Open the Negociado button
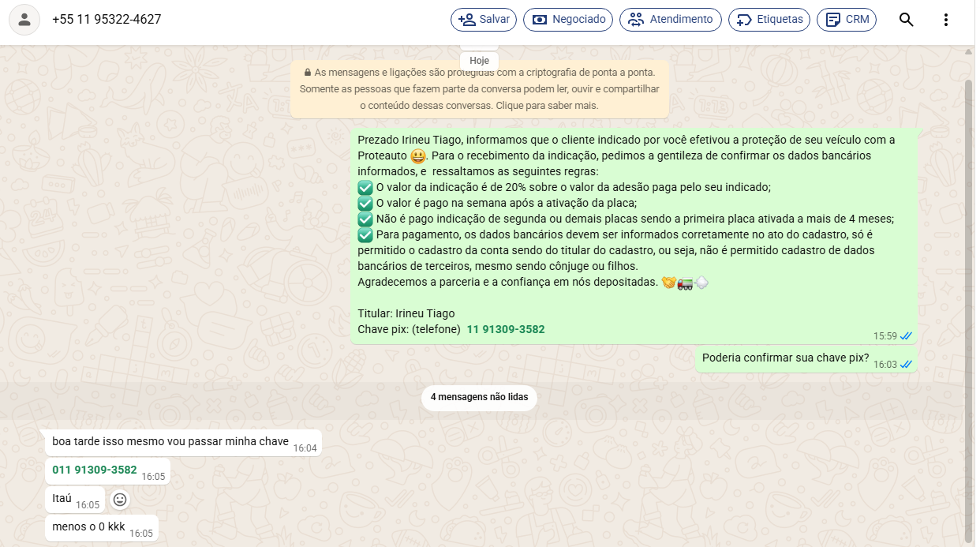The image size is (980, 547). 567,20
